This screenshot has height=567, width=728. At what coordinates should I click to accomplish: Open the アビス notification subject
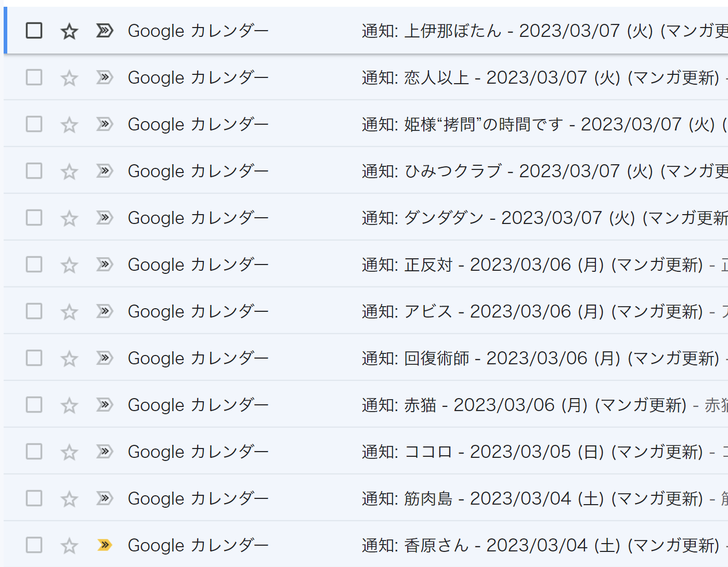tap(532, 311)
